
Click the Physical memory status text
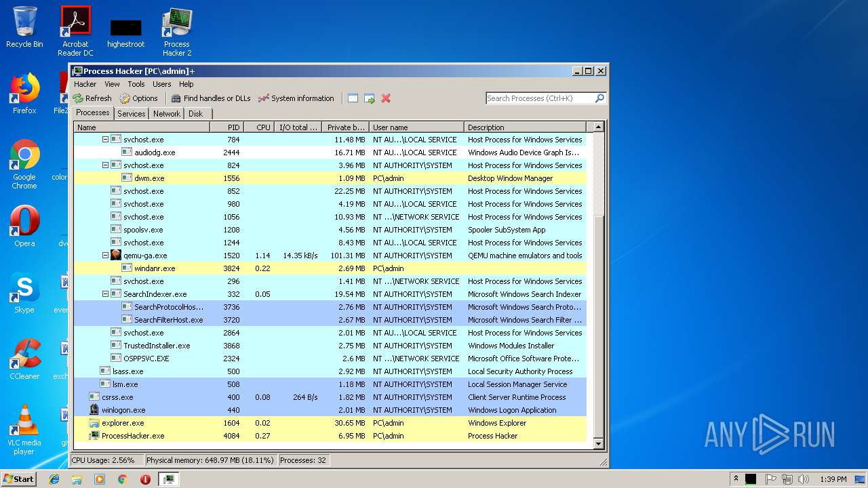point(210,460)
